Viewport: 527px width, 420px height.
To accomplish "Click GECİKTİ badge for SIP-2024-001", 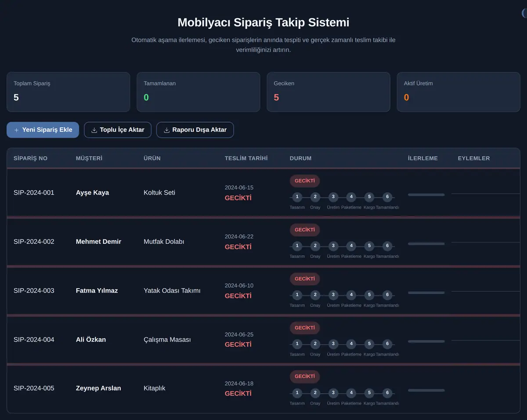I will pos(305,181).
